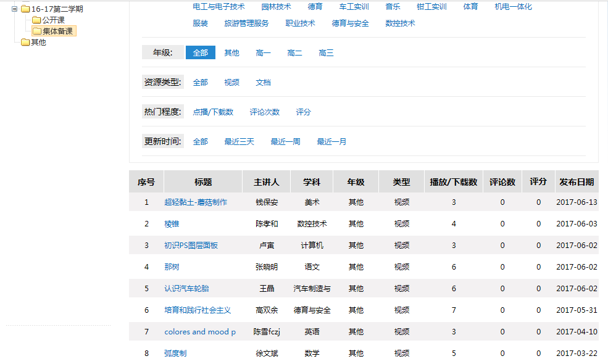
Task: Show resources updated 最近一月
Action: pyautogui.click(x=331, y=142)
